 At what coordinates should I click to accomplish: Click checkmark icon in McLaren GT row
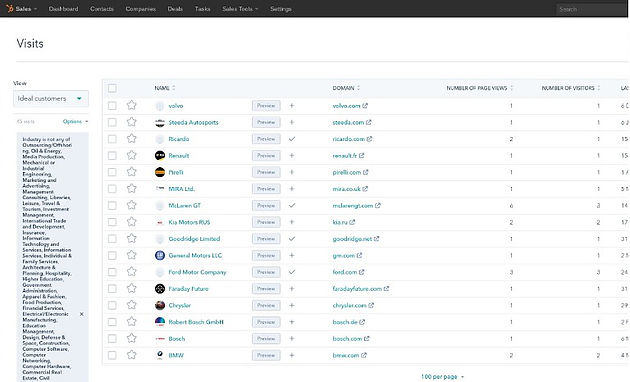[292, 205]
